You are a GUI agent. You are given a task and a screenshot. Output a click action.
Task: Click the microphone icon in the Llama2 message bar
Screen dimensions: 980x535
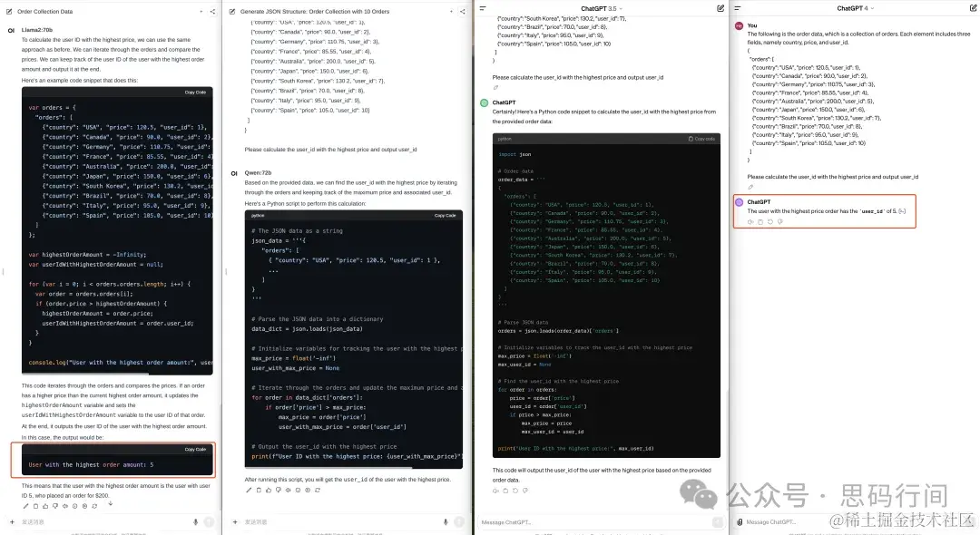click(x=196, y=522)
